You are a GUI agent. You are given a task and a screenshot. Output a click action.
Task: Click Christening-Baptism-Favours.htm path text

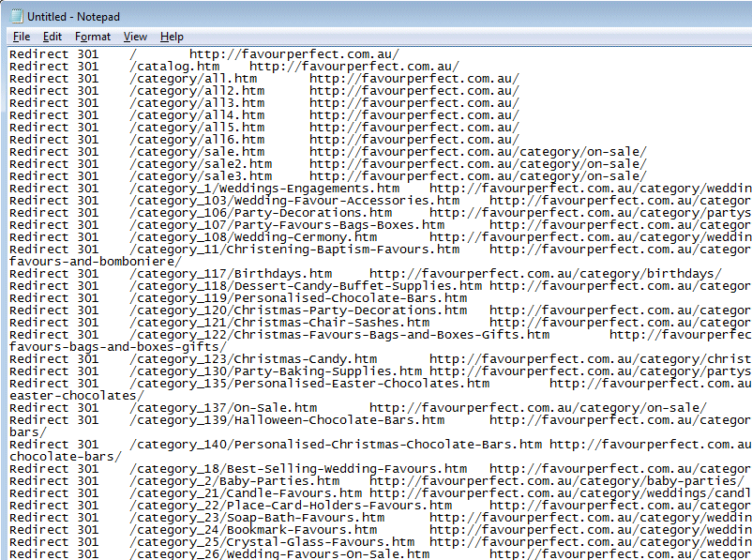tap(343, 250)
